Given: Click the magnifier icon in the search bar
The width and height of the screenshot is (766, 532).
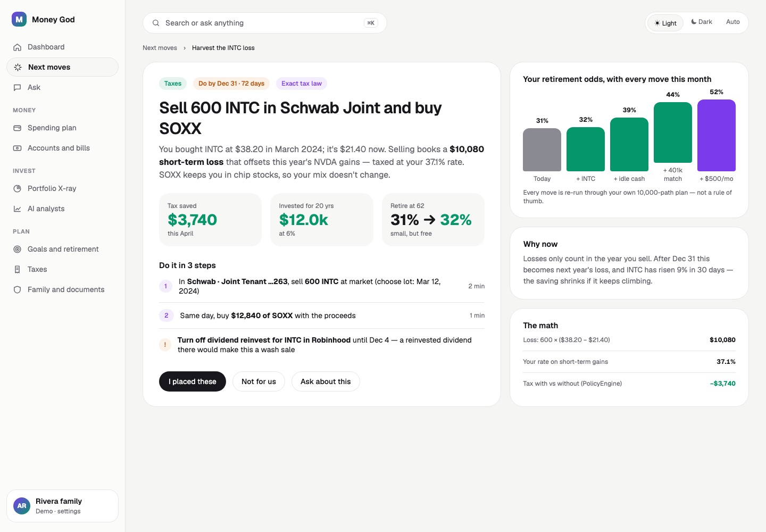Looking at the screenshot, I should point(156,23).
